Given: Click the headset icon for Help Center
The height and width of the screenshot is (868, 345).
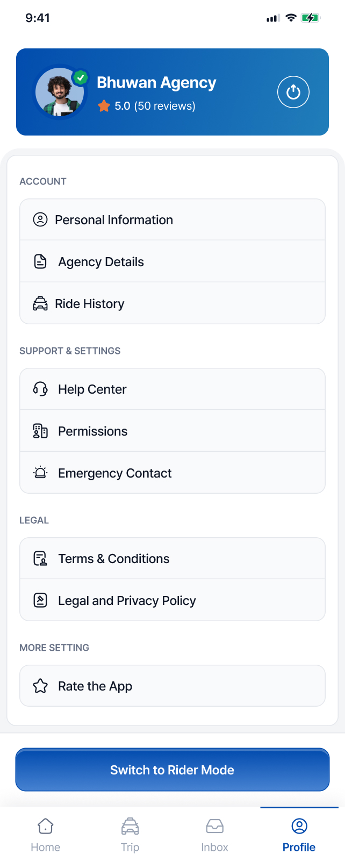Looking at the screenshot, I should coord(40,389).
